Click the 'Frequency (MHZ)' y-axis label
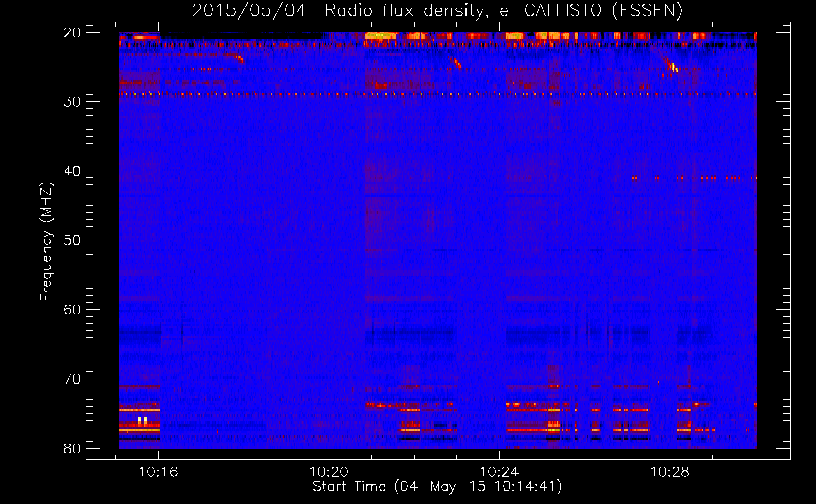Viewport: 816px width, 504px height. click(46, 242)
